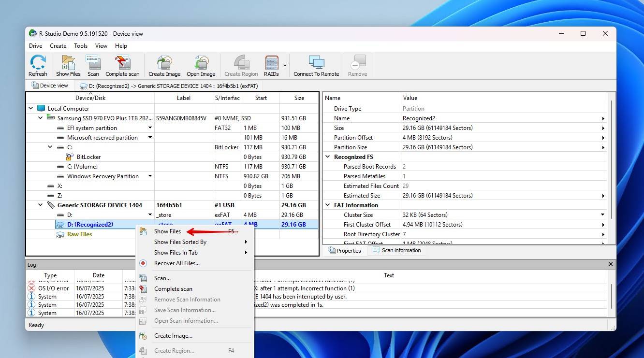Click the Generic STORAGE DEVICE USB icon

[51, 205]
